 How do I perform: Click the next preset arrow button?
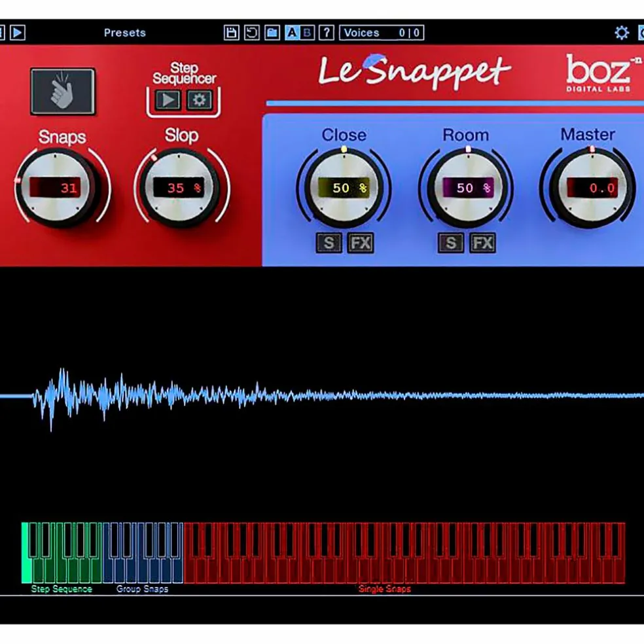pos(18,33)
